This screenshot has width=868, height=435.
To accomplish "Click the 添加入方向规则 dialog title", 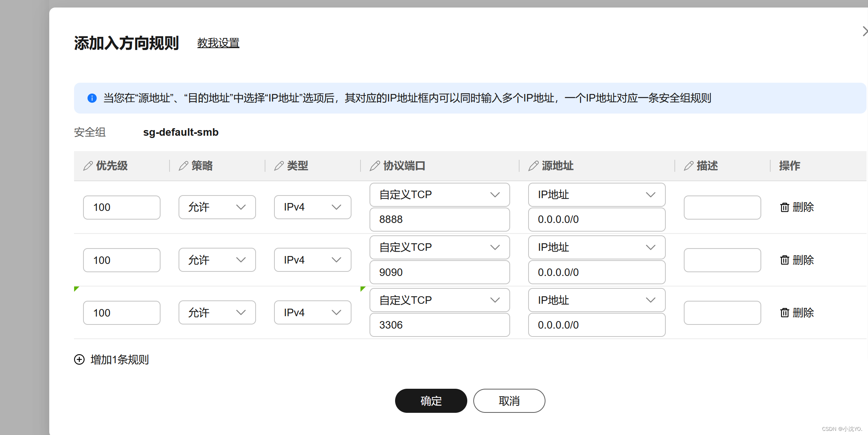I will click(126, 43).
